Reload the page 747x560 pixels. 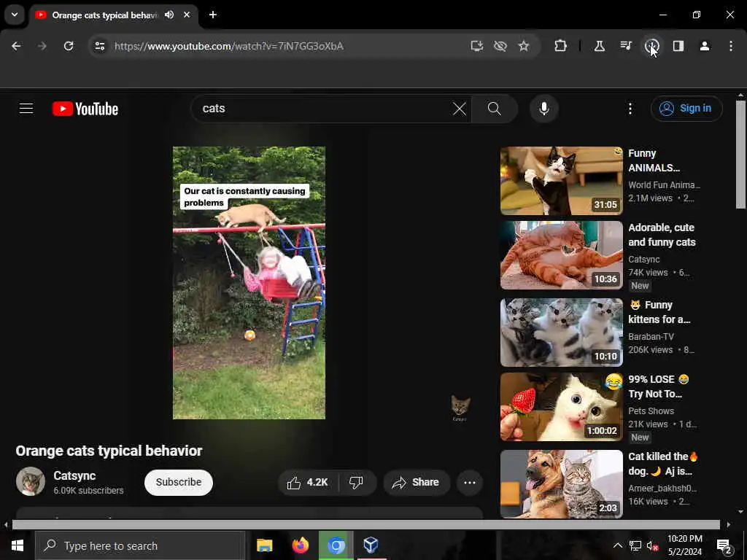[69, 46]
